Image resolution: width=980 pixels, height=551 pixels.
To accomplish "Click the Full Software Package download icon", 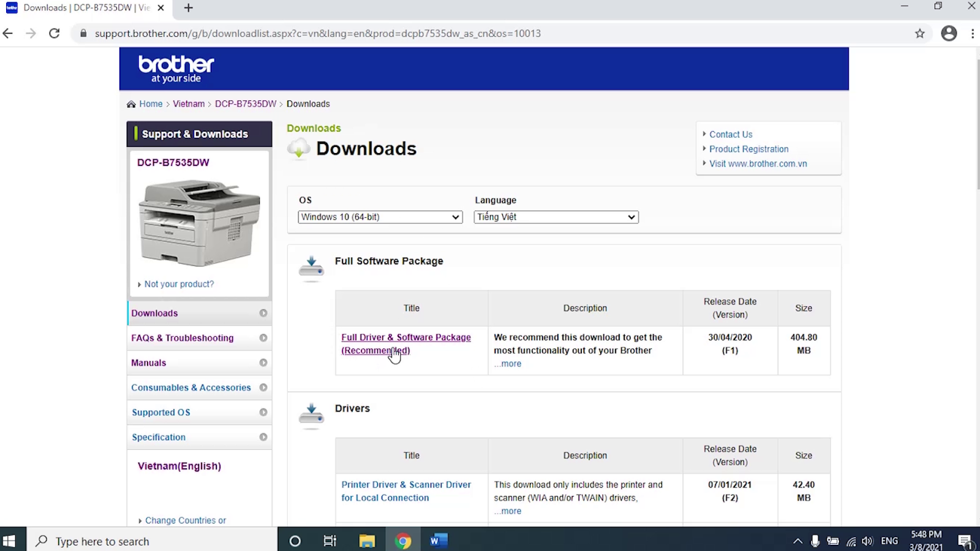I will 311,268.
